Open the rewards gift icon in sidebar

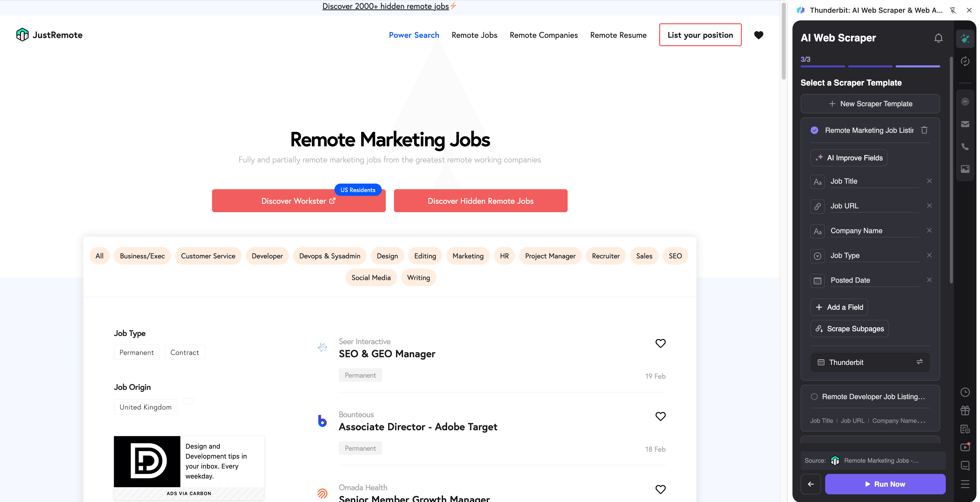click(965, 410)
